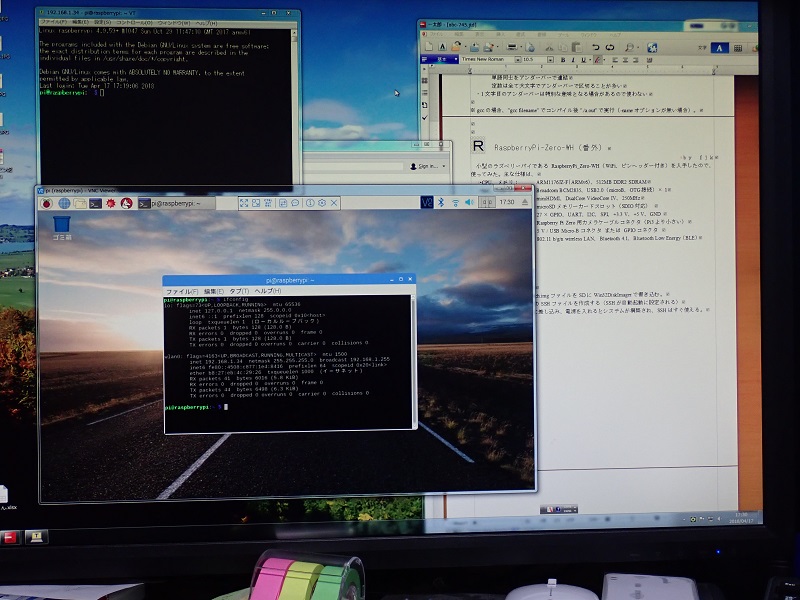800x600 pixels.
Task: Click the print icon in Ichitaro toolbar
Action: [x=512, y=47]
